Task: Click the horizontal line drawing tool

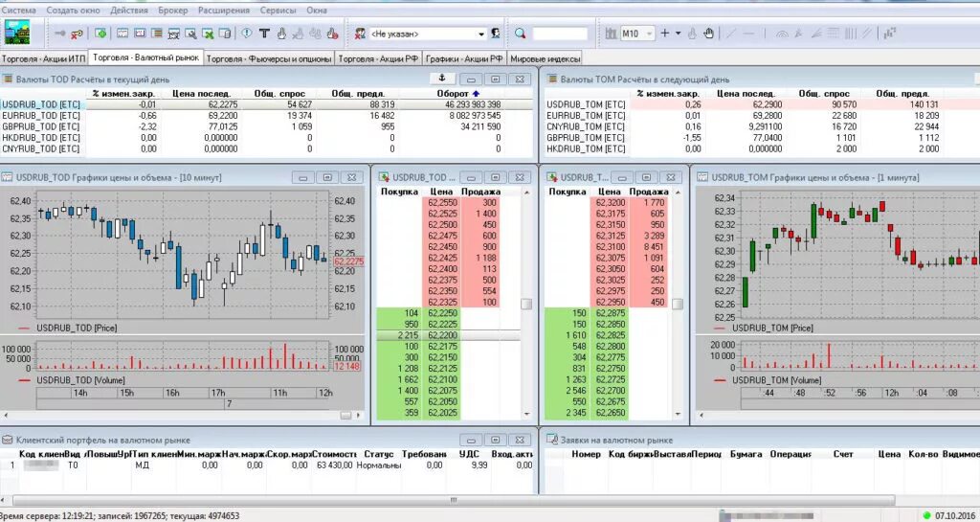Action: (748, 34)
